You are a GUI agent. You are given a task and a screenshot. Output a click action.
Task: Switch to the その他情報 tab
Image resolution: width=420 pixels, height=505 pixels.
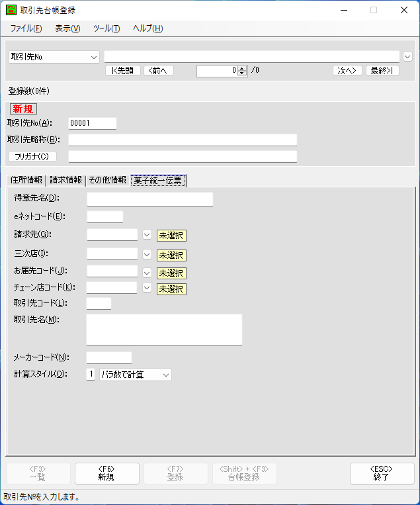pos(108,180)
